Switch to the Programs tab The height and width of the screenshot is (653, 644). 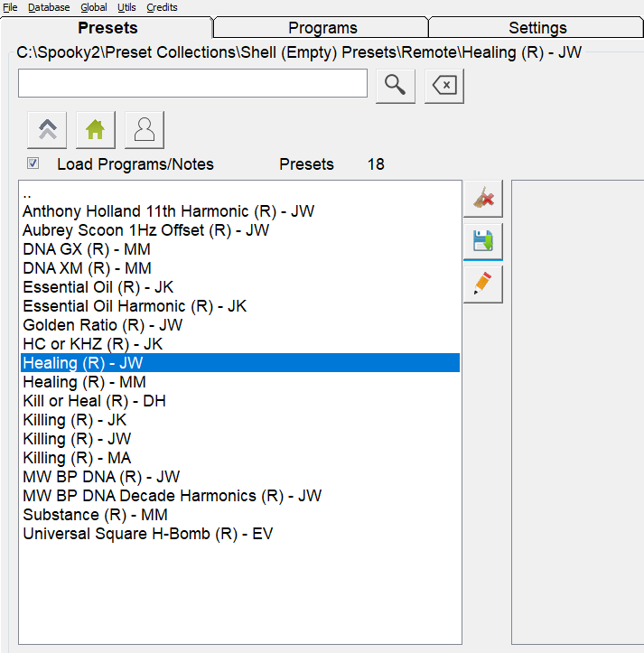pyautogui.click(x=322, y=28)
